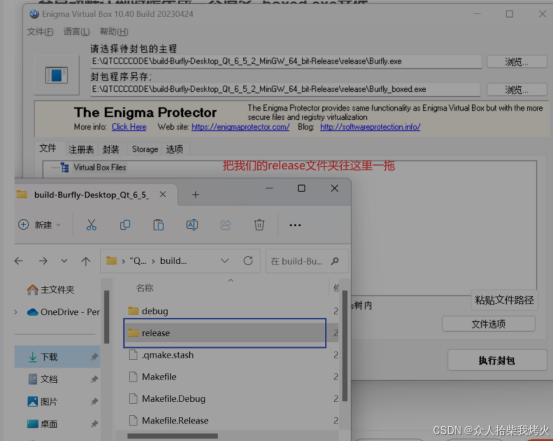Image resolution: width=554 pixels, height=442 pixels.
Task: Open OneDrive - Per in the sidebar
Action: pos(64,312)
